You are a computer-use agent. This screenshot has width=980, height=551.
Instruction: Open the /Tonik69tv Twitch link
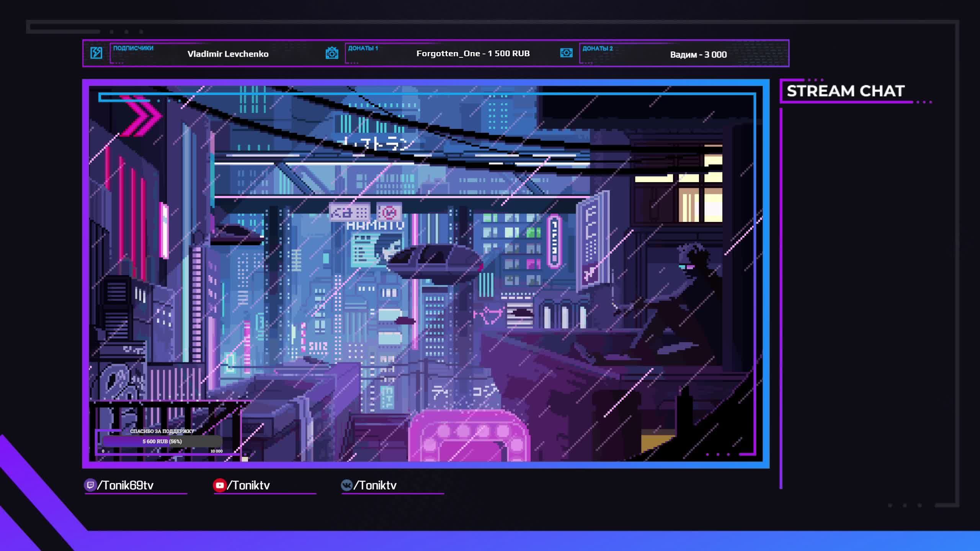click(x=126, y=485)
